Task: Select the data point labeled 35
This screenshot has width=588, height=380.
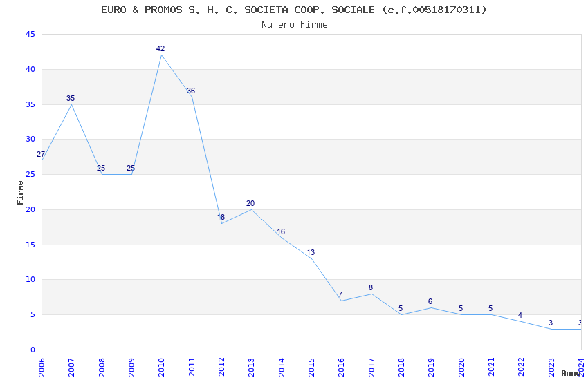Action: [71, 99]
